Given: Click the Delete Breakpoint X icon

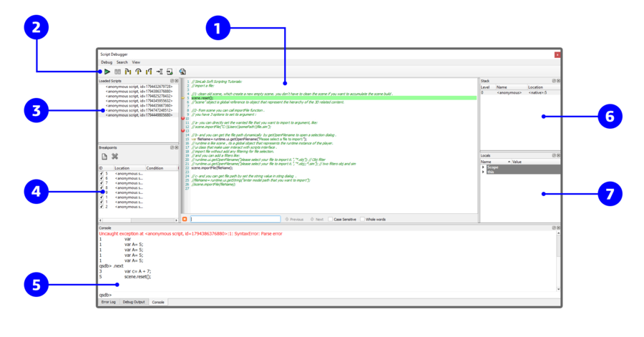Looking at the screenshot, I should pyautogui.click(x=114, y=157).
